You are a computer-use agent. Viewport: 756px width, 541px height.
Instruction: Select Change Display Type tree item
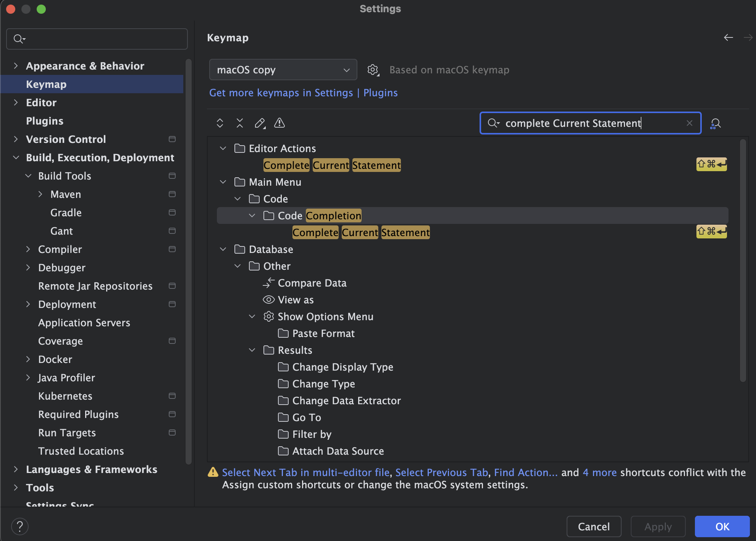click(x=342, y=367)
